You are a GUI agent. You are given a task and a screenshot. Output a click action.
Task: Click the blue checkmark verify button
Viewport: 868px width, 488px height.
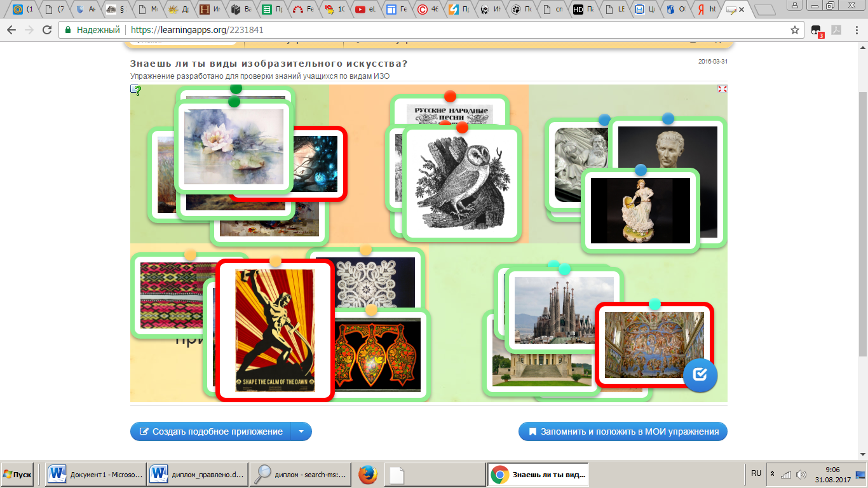click(700, 375)
